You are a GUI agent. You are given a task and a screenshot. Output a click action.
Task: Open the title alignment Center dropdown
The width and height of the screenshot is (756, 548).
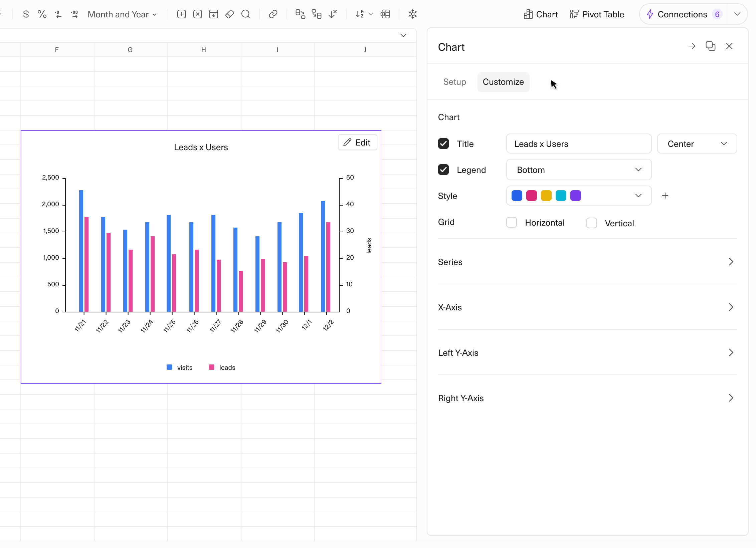[x=697, y=144]
